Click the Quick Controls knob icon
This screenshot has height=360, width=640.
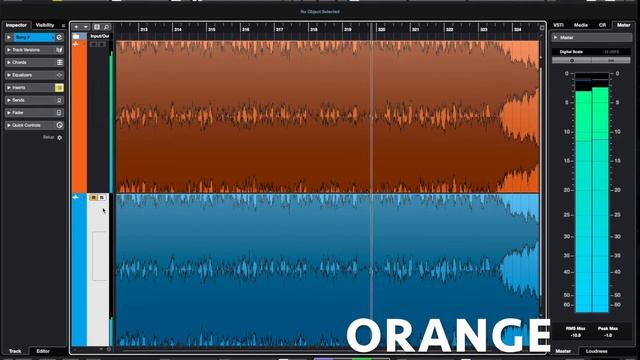click(x=59, y=125)
